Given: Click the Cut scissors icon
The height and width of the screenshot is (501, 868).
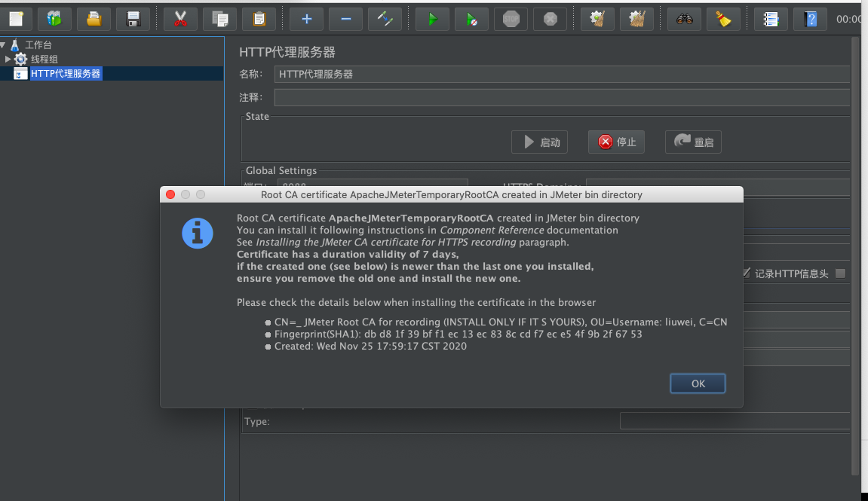Looking at the screenshot, I should click(180, 19).
